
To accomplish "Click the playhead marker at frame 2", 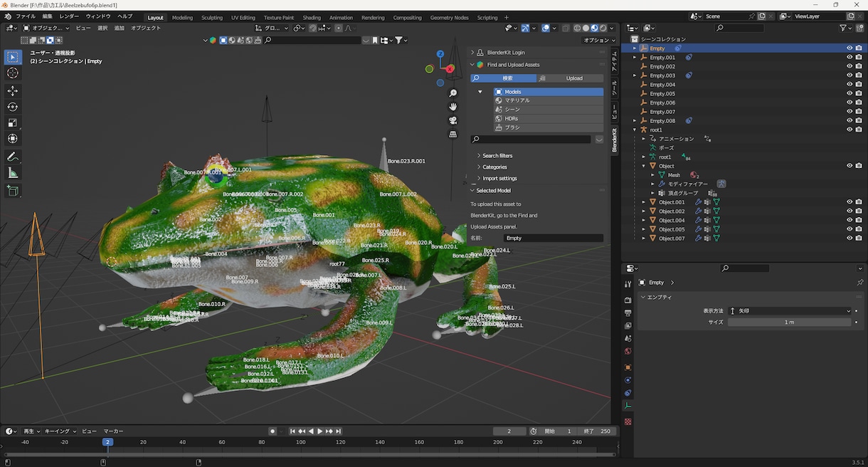I will click(107, 442).
